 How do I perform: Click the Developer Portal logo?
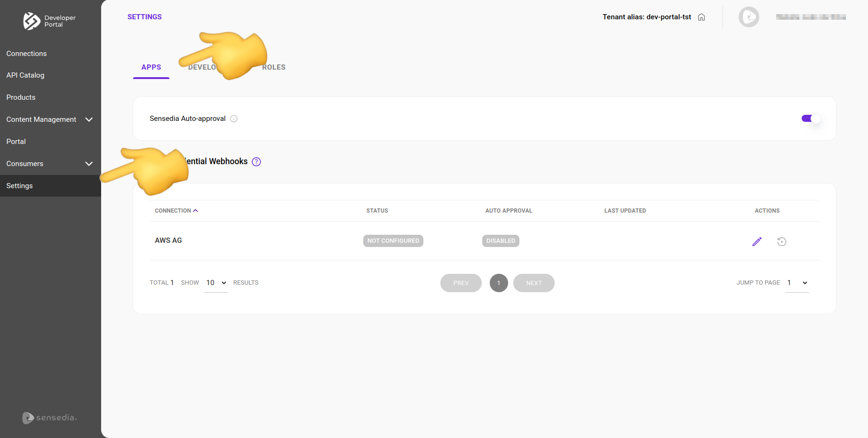tap(49, 21)
